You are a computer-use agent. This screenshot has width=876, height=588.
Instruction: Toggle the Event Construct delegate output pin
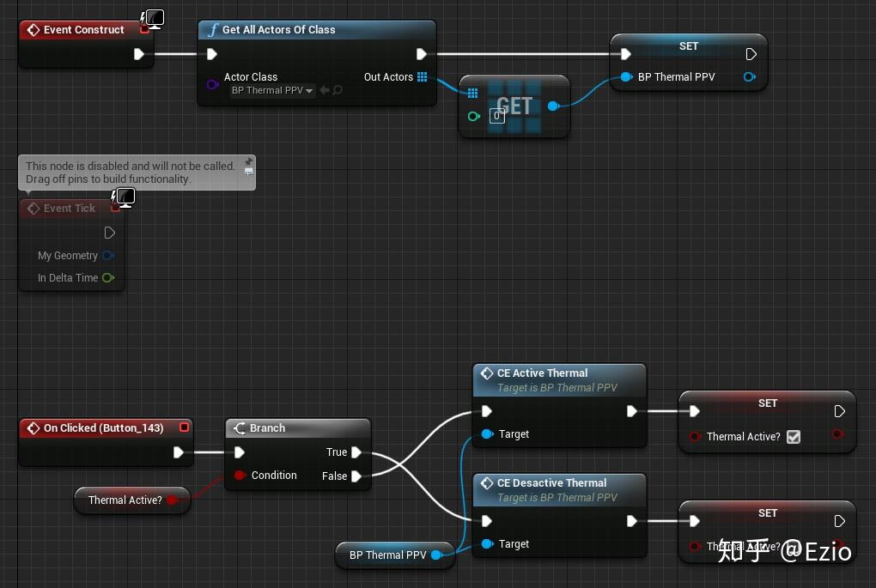point(144,29)
